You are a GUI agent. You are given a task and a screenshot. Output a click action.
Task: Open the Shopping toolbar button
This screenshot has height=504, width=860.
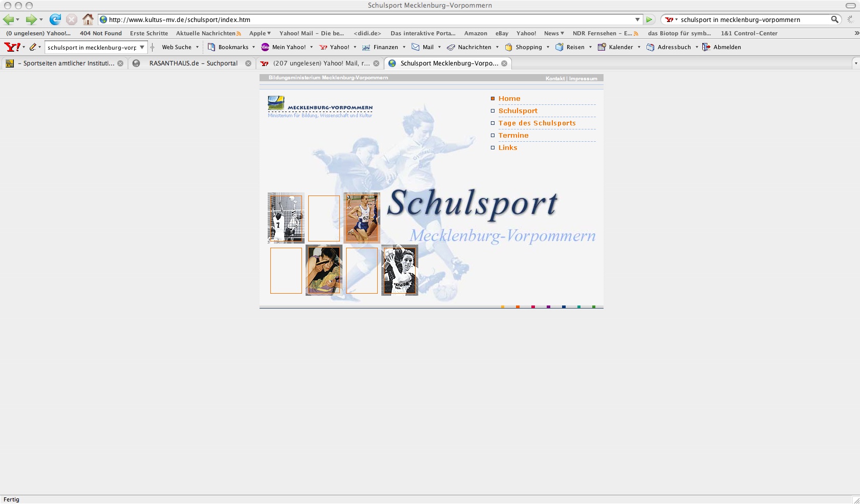pyautogui.click(x=509, y=47)
